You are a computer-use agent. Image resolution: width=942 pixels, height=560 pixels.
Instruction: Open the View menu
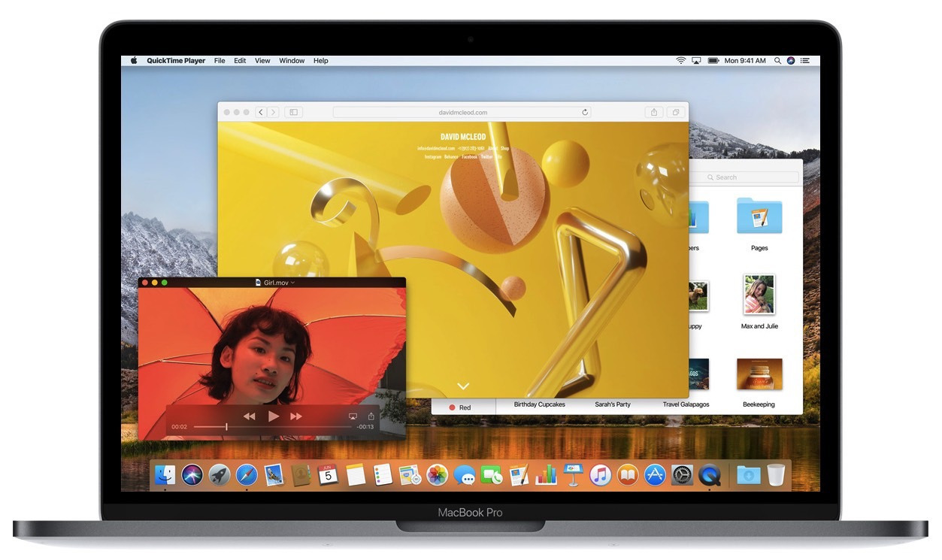pos(262,61)
